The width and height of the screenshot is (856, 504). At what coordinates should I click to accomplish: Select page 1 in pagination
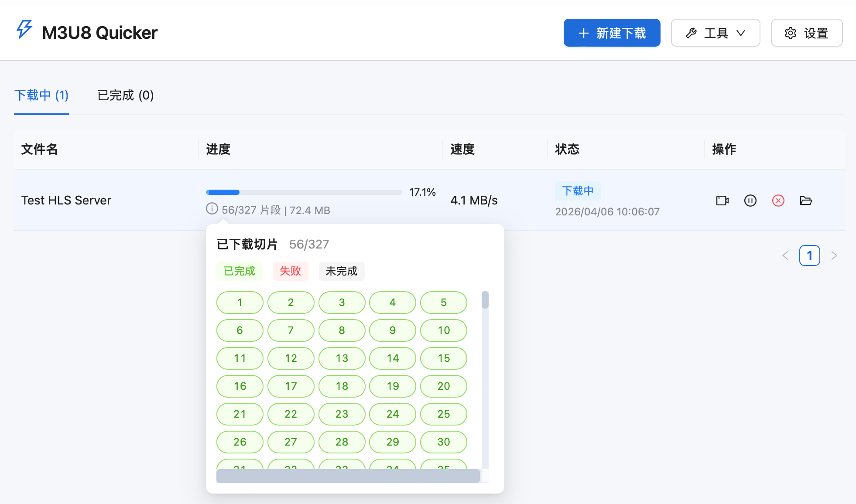[810, 255]
